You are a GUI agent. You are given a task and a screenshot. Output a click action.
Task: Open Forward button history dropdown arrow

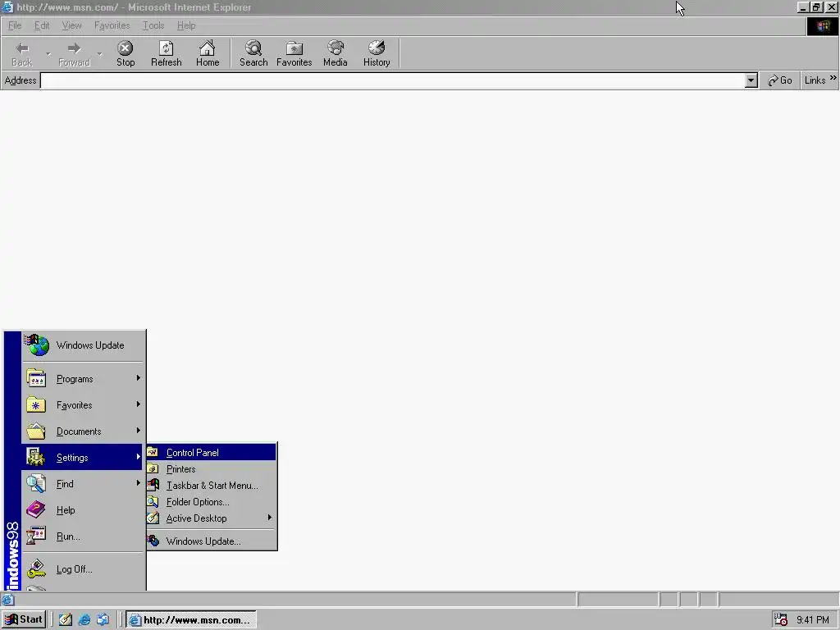[x=99, y=53]
